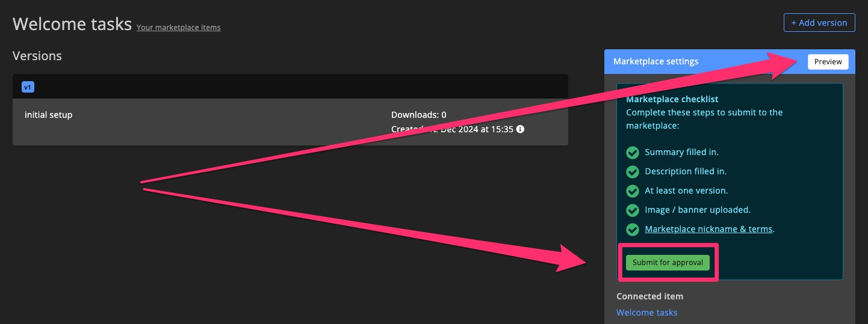Click the v1 version badge

coord(28,87)
